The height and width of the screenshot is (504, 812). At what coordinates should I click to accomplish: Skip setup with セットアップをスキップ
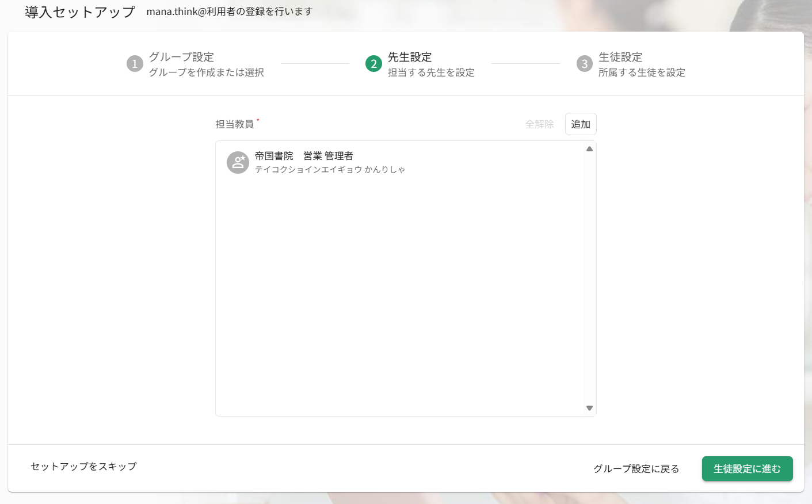coord(83,467)
